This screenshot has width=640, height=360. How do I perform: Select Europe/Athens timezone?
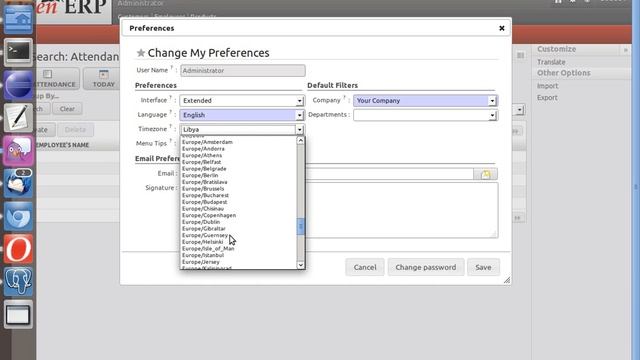(x=202, y=156)
